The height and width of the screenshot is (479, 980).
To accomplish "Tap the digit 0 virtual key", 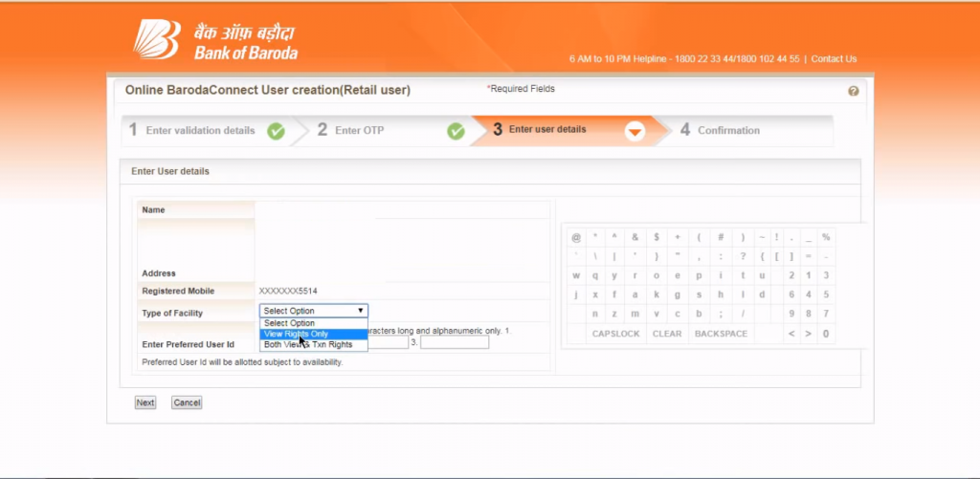I will point(826,334).
